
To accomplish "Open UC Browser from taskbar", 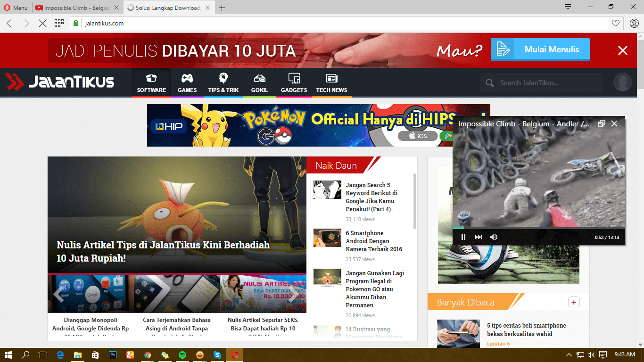I will pyautogui.click(x=130, y=354).
